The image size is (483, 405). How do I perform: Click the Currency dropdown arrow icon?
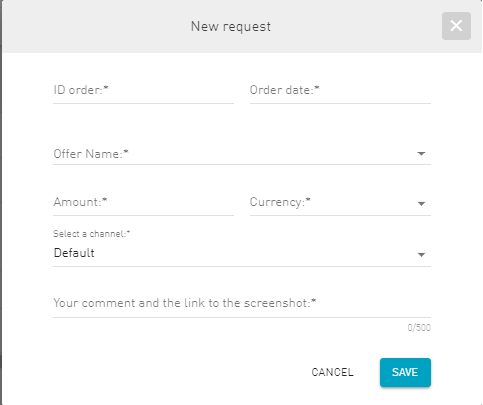click(421, 204)
